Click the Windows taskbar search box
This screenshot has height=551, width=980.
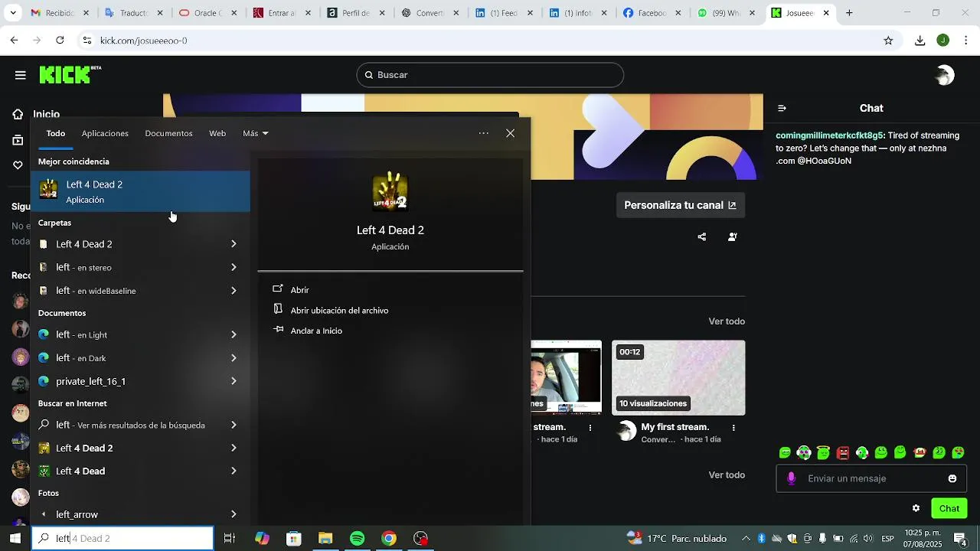tap(122, 539)
